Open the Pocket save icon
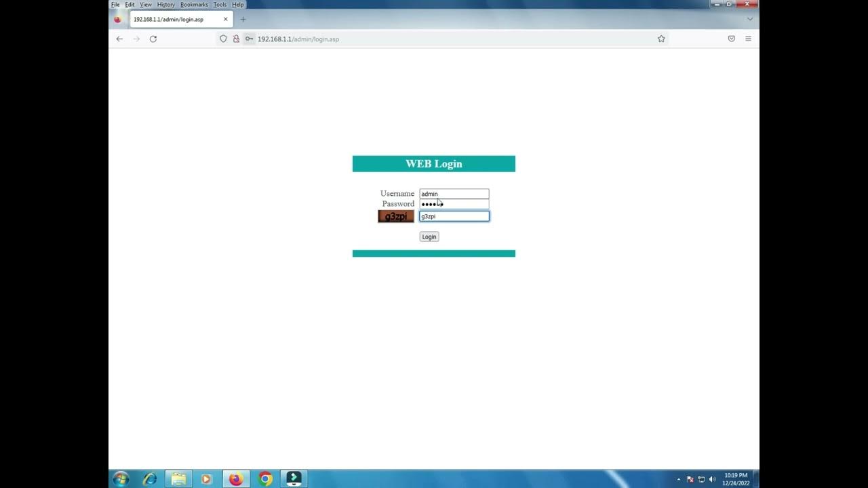The image size is (868, 488). pyautogui.click(x=732, y=39)
